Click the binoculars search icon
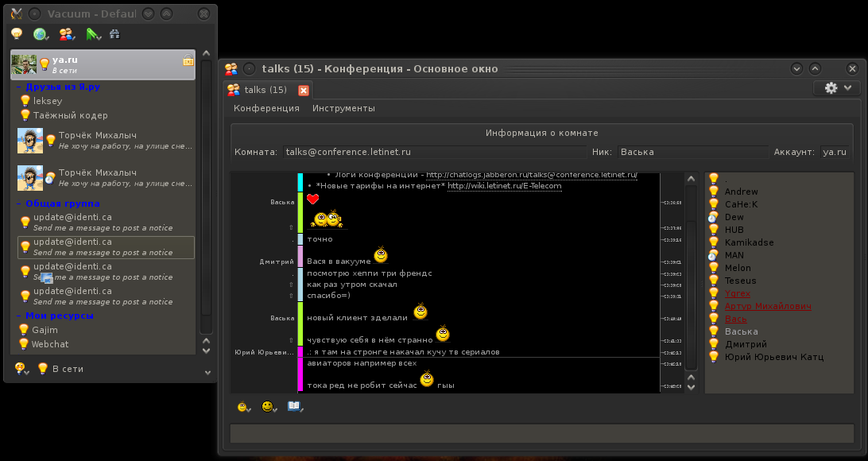 (114, 34)
